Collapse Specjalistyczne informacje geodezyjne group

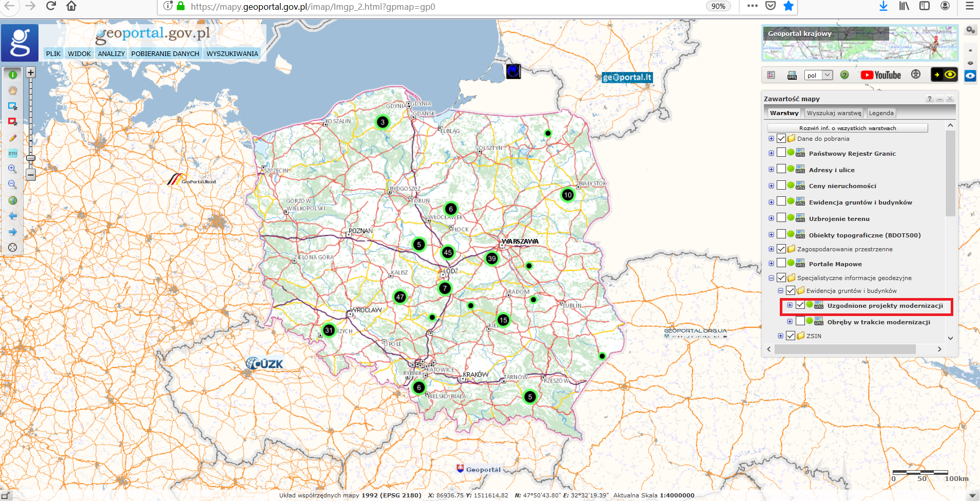771,278
